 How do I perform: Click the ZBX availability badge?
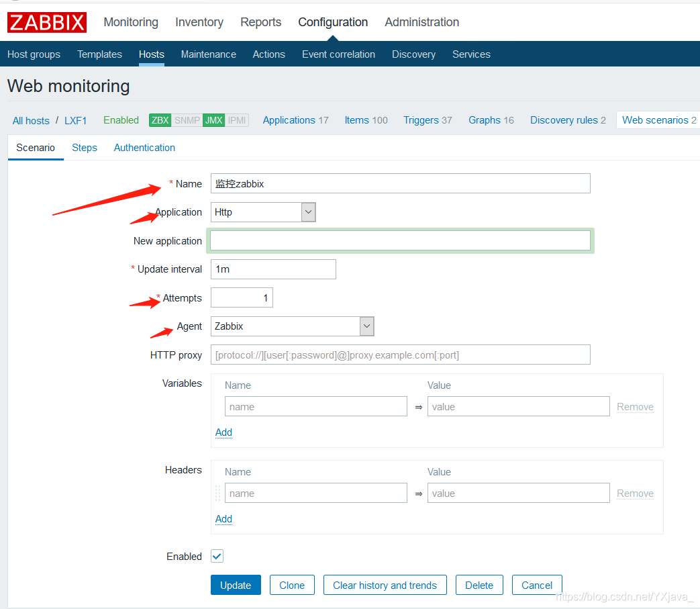point(160,120)
